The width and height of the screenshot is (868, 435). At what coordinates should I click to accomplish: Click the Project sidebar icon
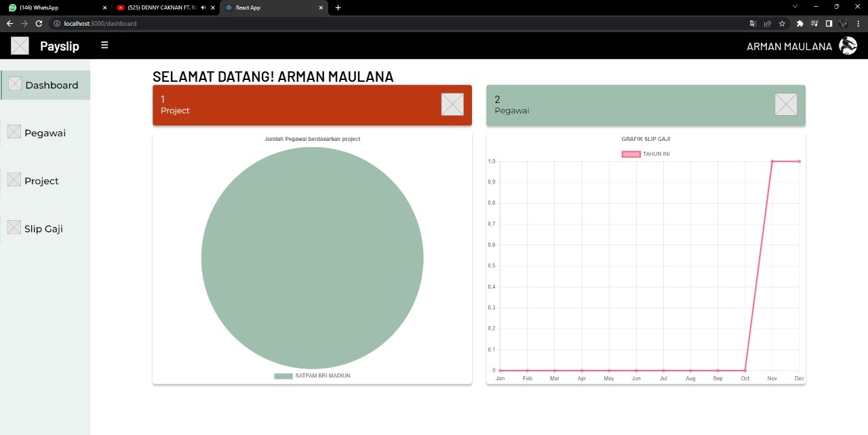15,180
